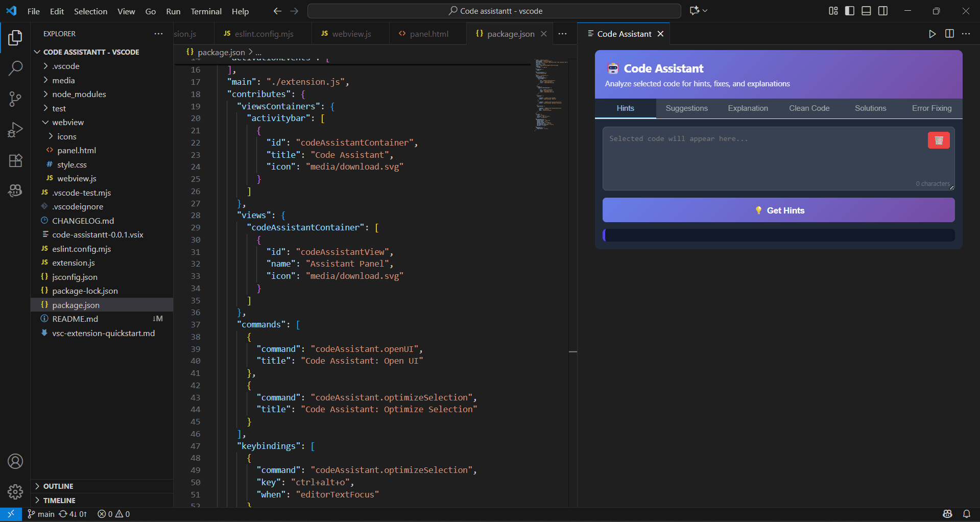Switch to panel.html editor tab
The height and width of the screenshot is (522, 980).
[428, 34]
